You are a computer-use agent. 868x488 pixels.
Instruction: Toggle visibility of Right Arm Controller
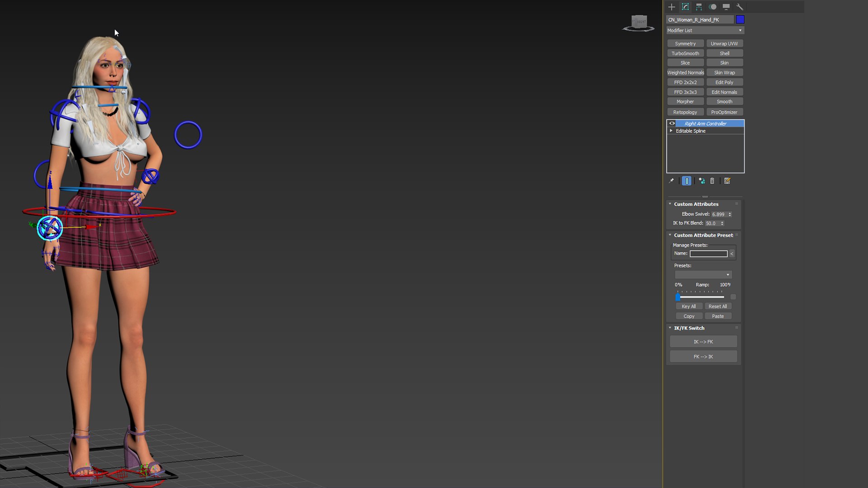(x=671, y=123)
